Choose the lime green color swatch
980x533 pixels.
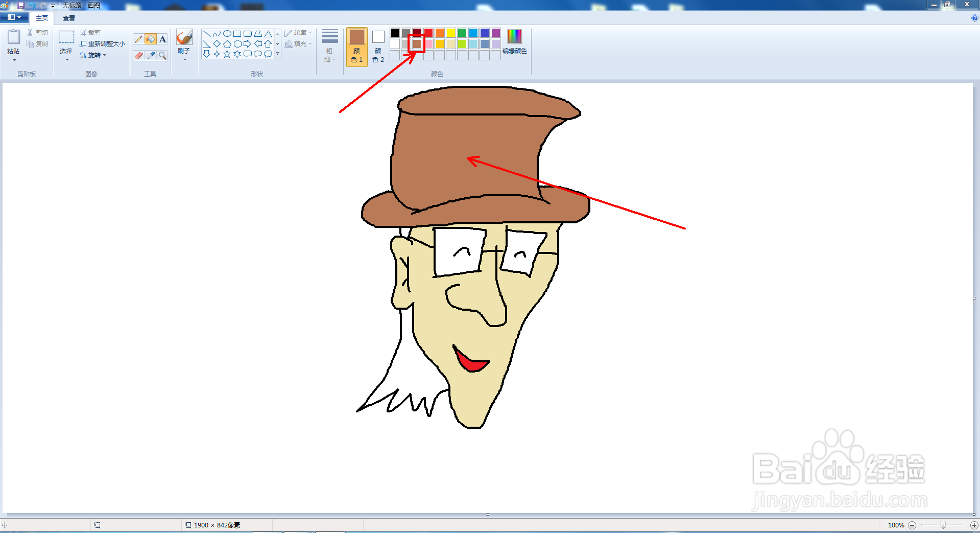462,44
